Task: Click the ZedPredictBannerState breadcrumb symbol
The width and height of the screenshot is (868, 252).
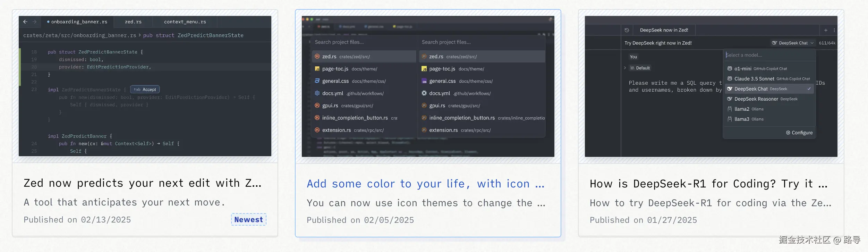Action: (210, 35)
